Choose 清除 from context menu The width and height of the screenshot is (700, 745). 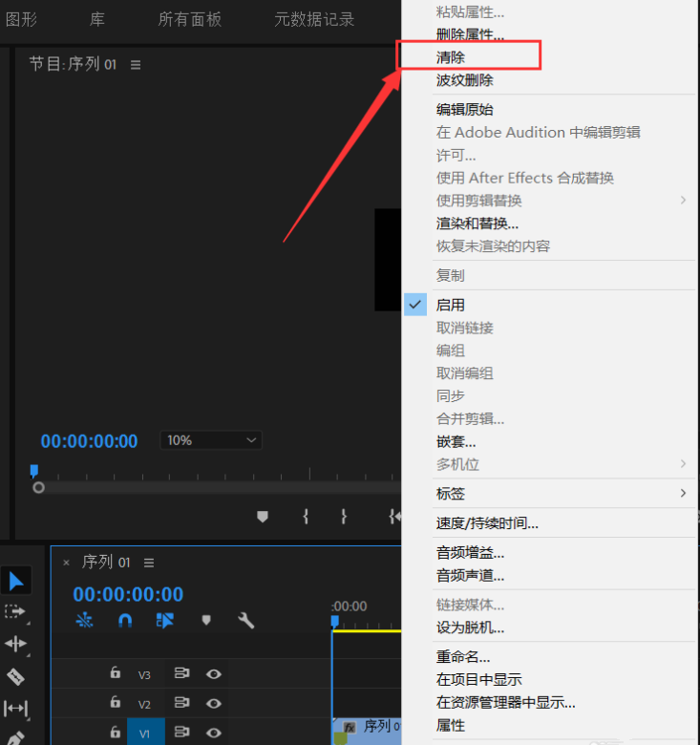pyautogui.click(x=451, y=57)
